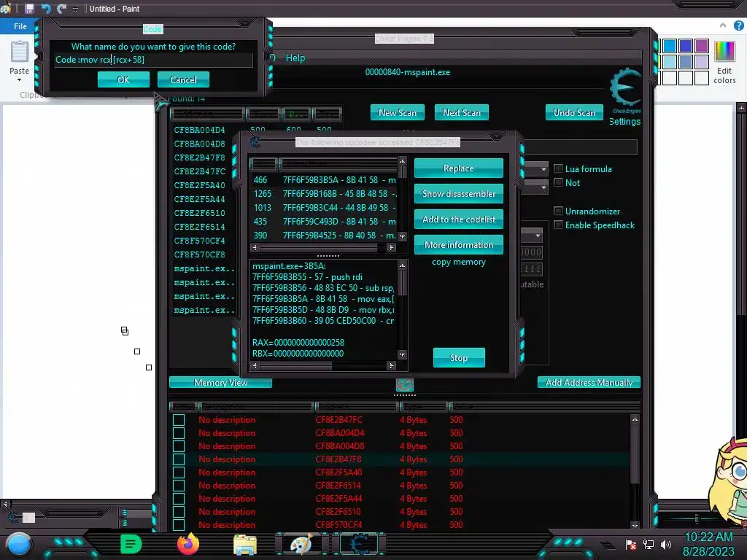
Task: Toggle the freeze checkbox for address CF8E2B47FC
Action: (179, 420)
